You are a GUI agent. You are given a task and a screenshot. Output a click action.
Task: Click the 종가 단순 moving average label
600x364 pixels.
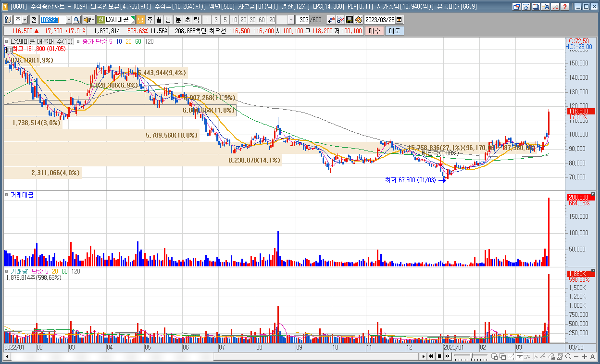click(95, 42)
